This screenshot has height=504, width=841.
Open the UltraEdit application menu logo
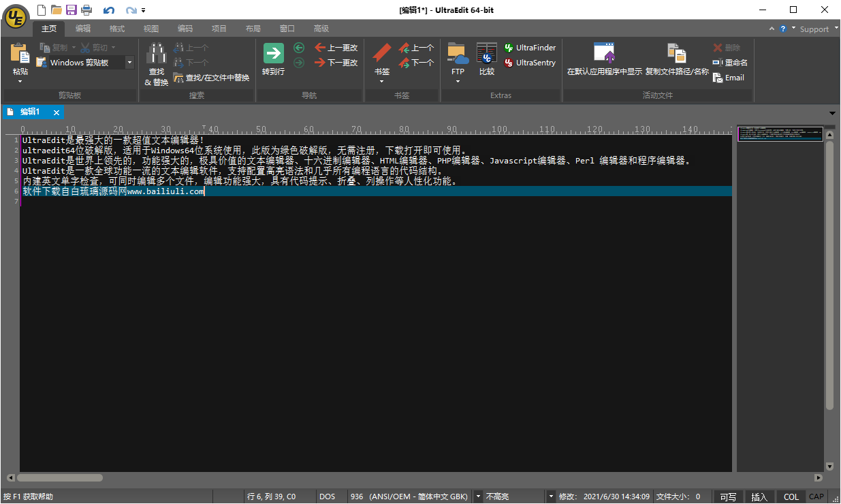point(16,16)
